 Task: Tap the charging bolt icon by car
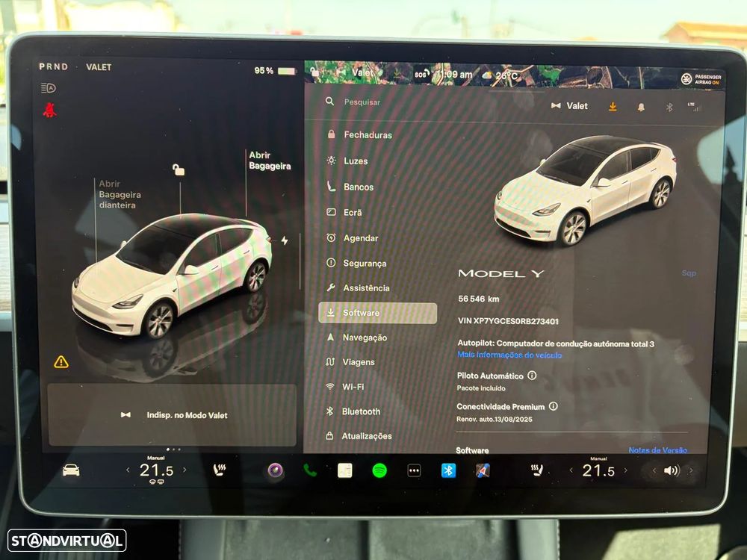[285, 240]
